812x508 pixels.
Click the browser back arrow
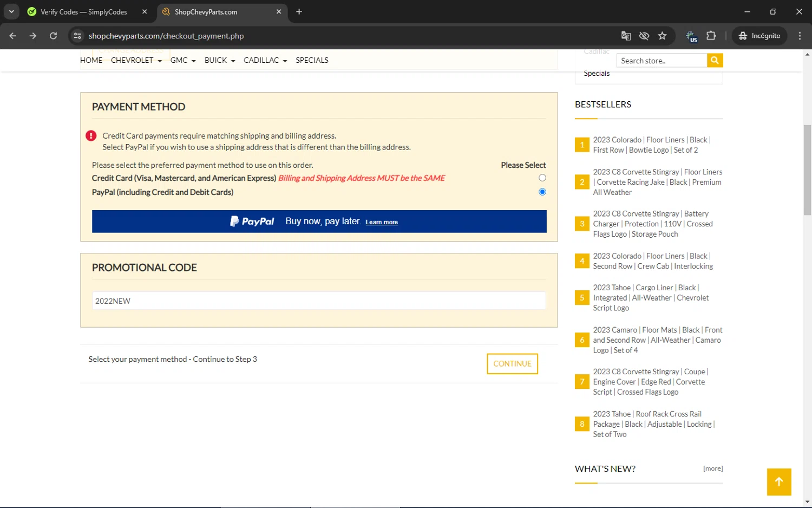[x=13, y=36]
